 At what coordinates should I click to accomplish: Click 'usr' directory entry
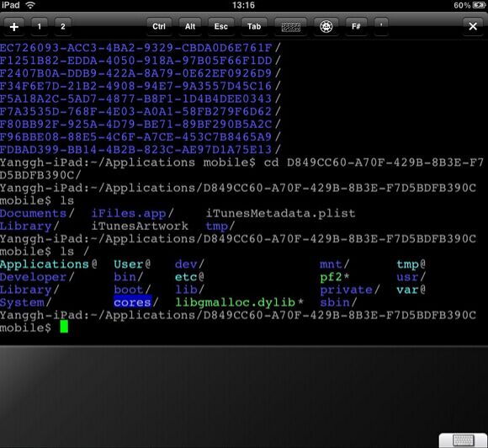tap(407, 277)
